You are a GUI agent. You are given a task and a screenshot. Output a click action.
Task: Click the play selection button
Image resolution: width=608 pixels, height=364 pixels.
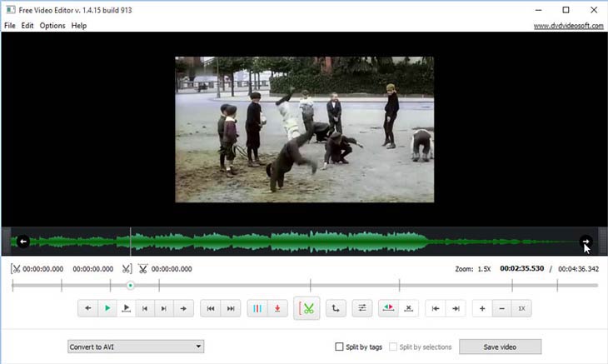[126, 308]
